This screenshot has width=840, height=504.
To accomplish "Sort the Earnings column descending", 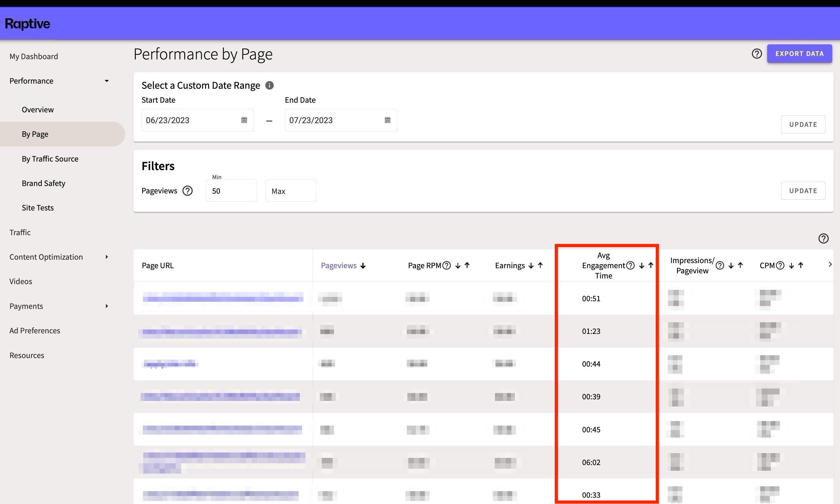I will (x=531, y=265).
